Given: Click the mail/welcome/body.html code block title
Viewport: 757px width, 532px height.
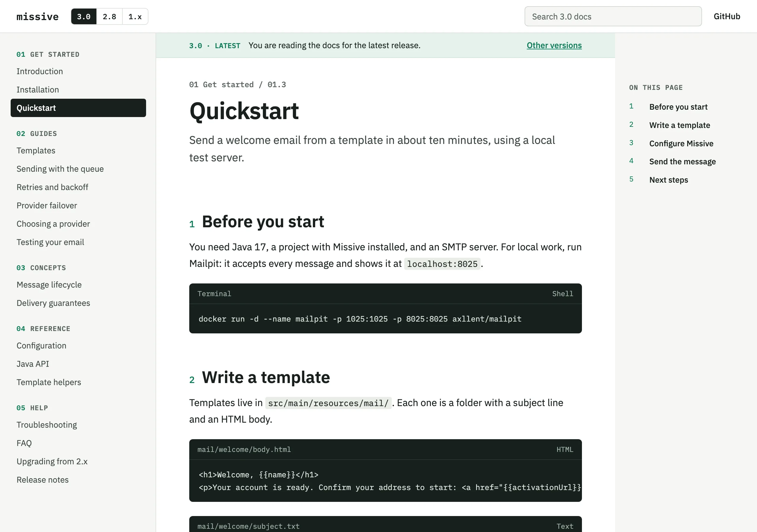Looking at the screenshot, I should 244,450.
